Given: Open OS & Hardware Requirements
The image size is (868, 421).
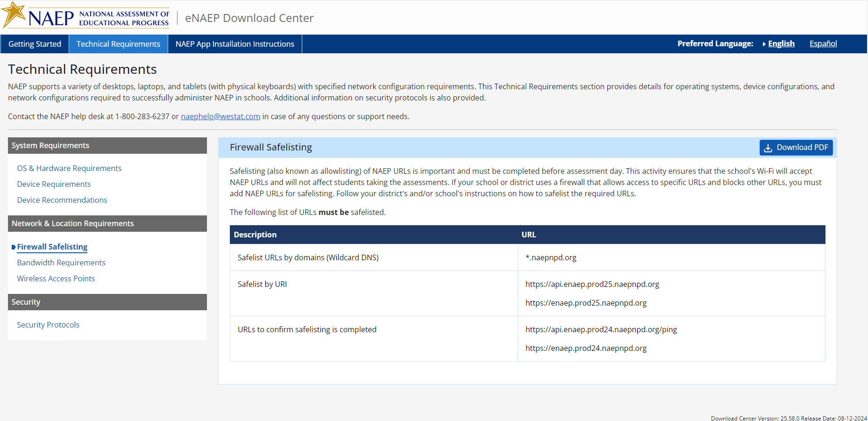Looking at the screenshot, I should 69,168.
